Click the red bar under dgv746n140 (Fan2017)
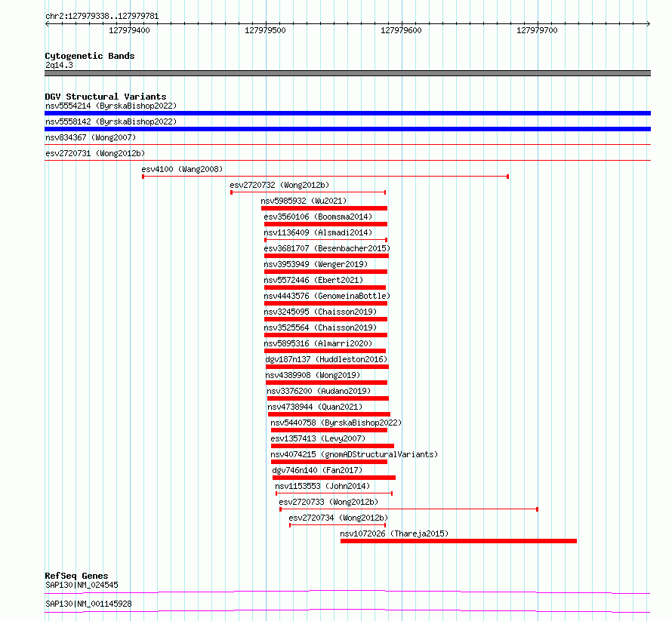 click(x=334, y=478)
